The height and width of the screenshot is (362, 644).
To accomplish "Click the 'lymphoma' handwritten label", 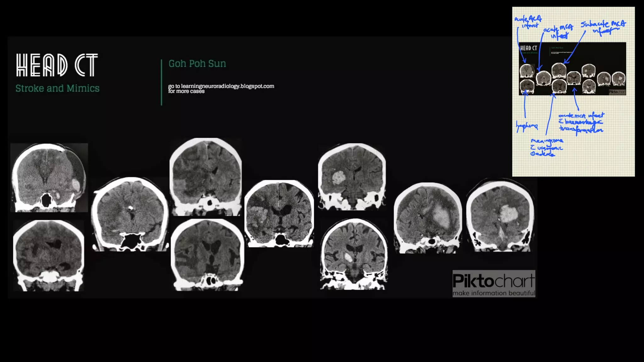I will coord(527,126).
